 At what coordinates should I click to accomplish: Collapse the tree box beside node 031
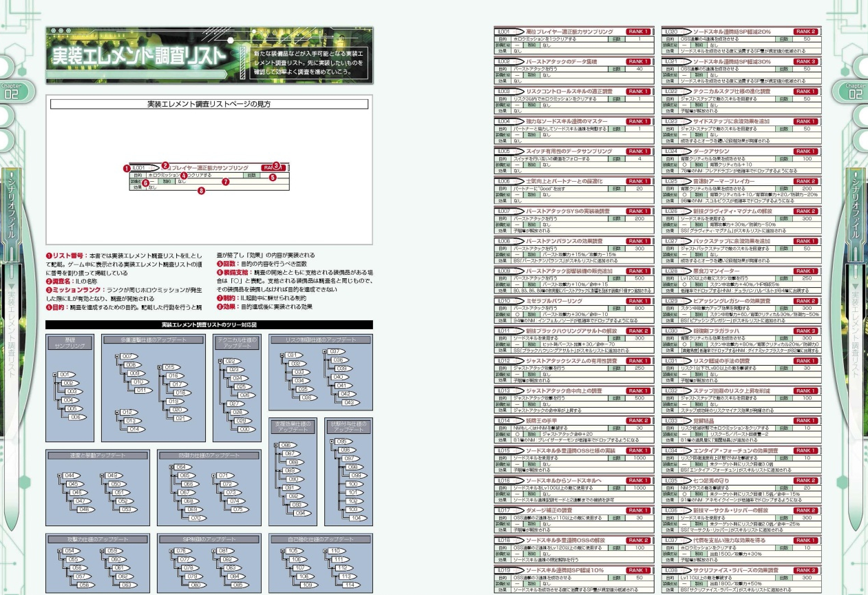click(x=282, y=355)
